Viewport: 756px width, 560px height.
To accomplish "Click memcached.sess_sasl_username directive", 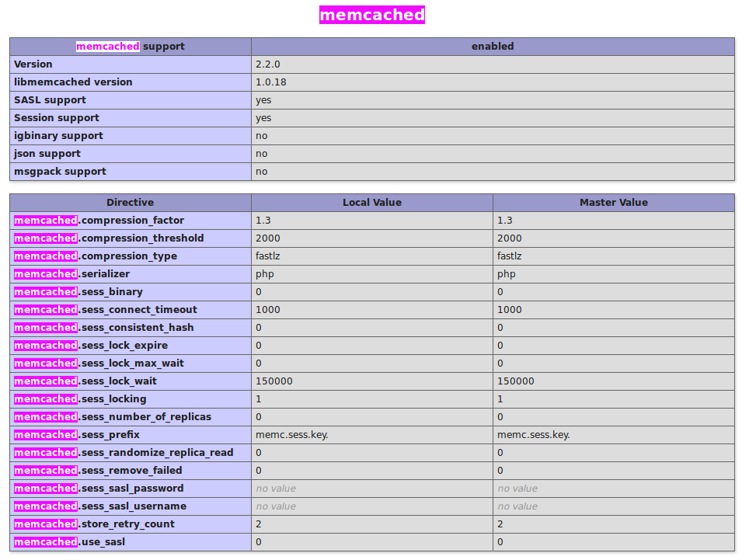I will pyautogui.click(x=100, y=506).
